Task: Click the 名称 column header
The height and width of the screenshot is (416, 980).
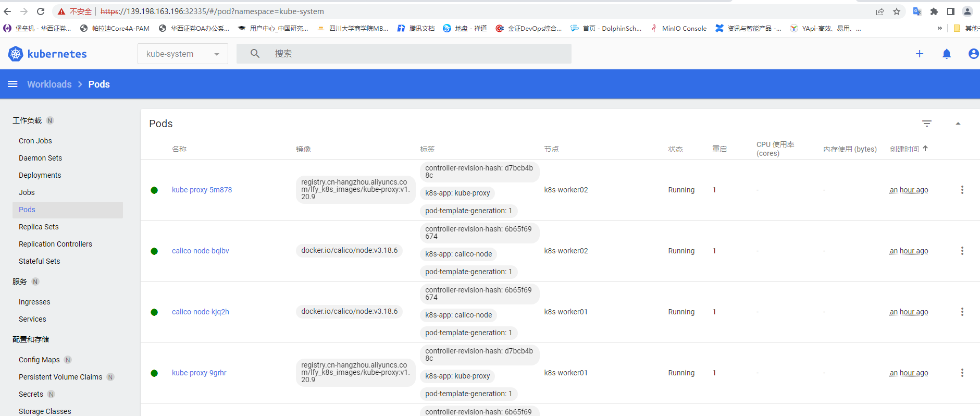Action: [x=179, y=149]
